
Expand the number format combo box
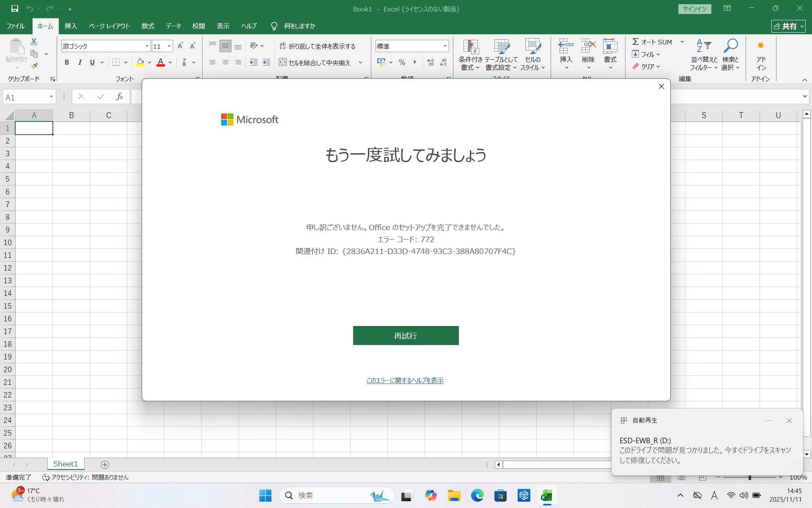click(x=445, y=46)
